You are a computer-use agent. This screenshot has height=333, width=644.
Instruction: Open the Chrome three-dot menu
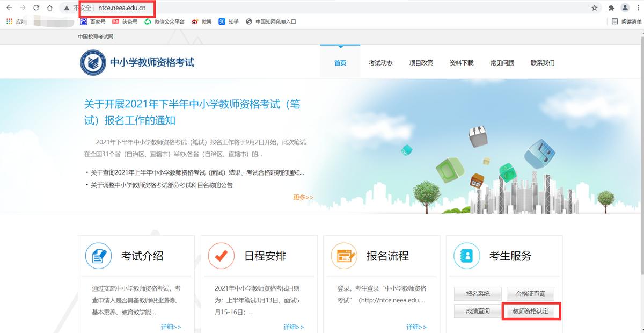(x=639, y=8)
